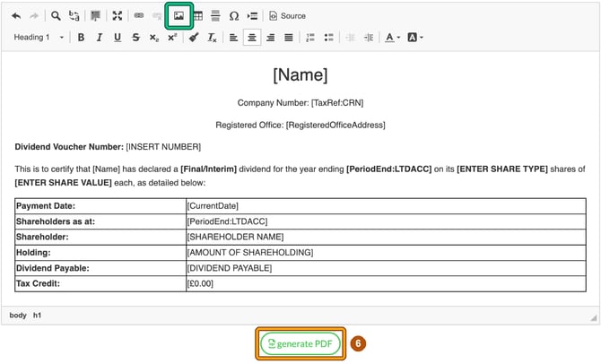The width and height of the screenshot is (601, 364).
Task: Toggle subscript formatting
Action: 154,37
